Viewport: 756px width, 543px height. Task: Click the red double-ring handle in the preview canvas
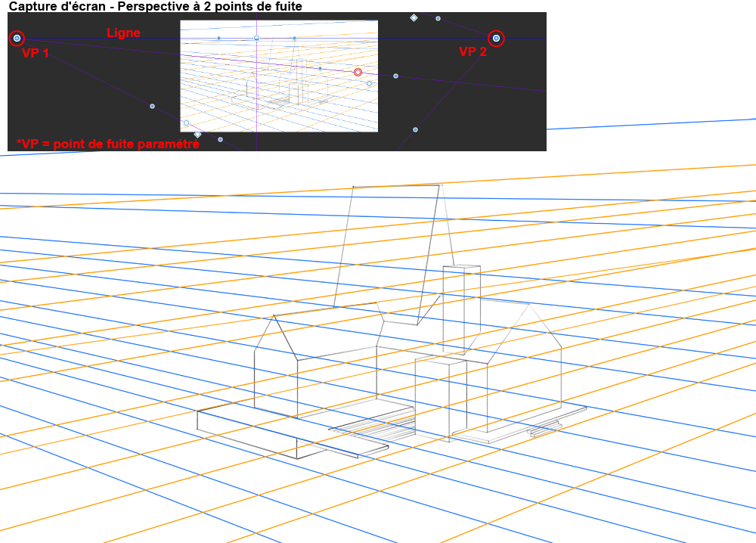point(358,73)
